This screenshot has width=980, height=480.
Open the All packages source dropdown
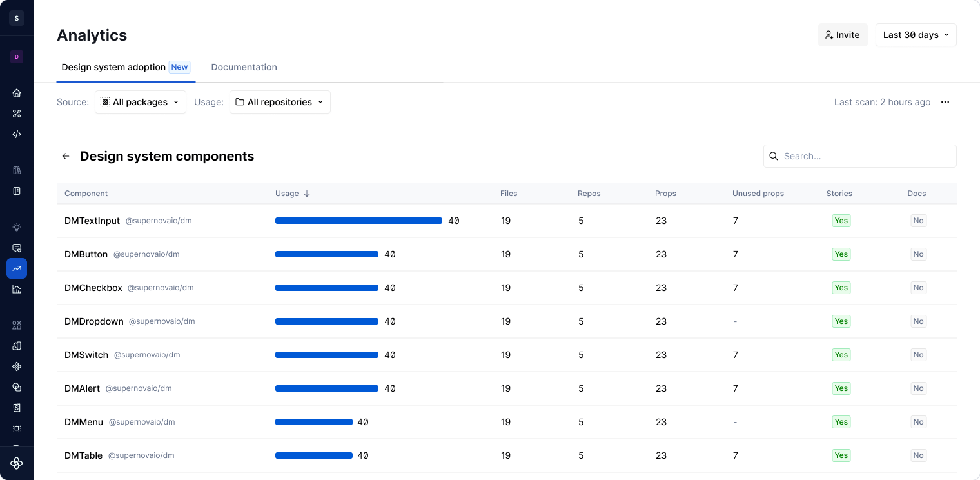tap(141, 102)
